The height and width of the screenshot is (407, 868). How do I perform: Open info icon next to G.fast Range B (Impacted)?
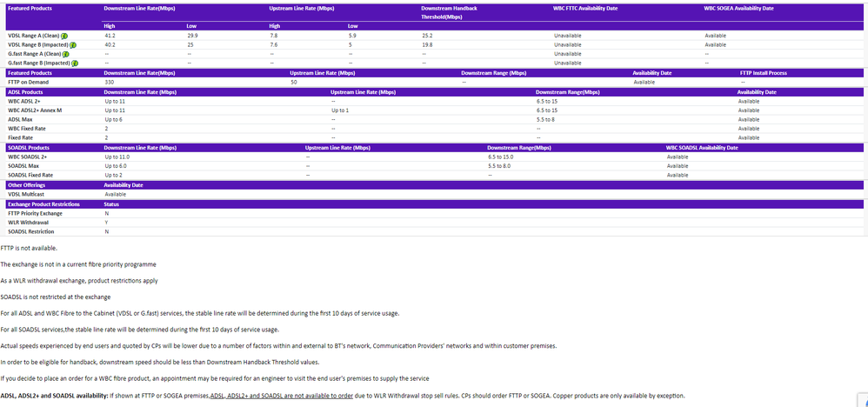74,63
